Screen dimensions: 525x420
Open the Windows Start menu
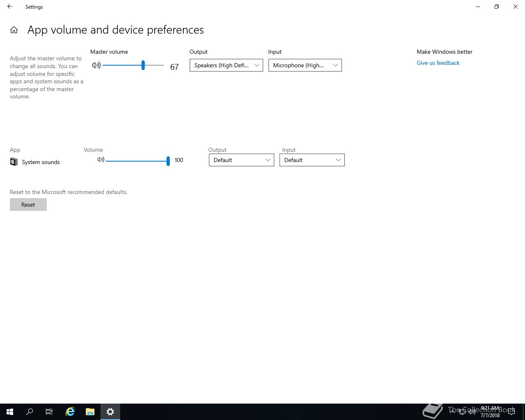point(10,412)
